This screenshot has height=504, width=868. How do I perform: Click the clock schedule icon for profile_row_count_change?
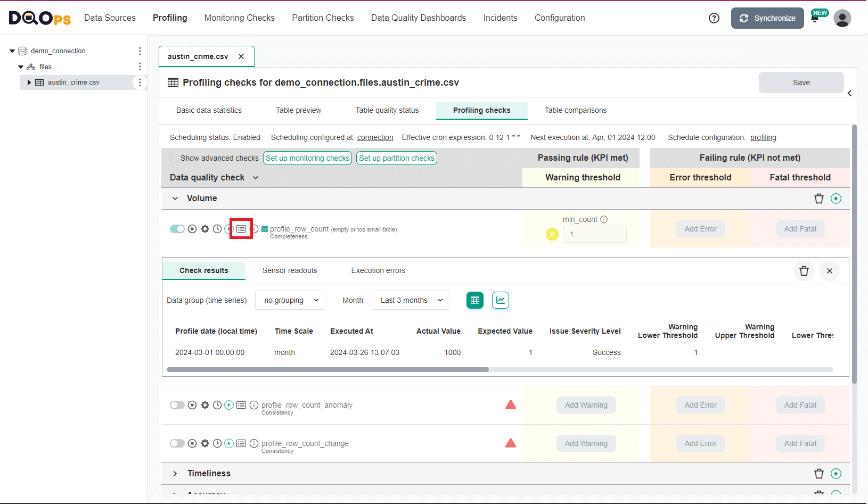[x=217, y=443]
